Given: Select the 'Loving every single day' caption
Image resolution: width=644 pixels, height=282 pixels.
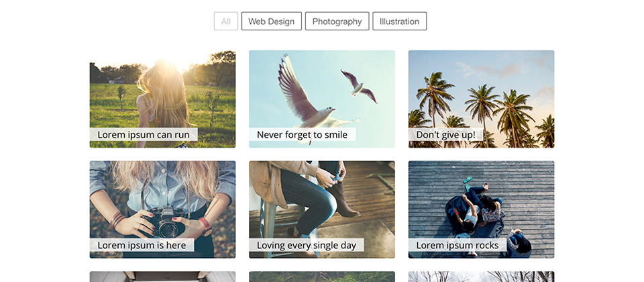Looking at the screenshot, I should [307, 245].
